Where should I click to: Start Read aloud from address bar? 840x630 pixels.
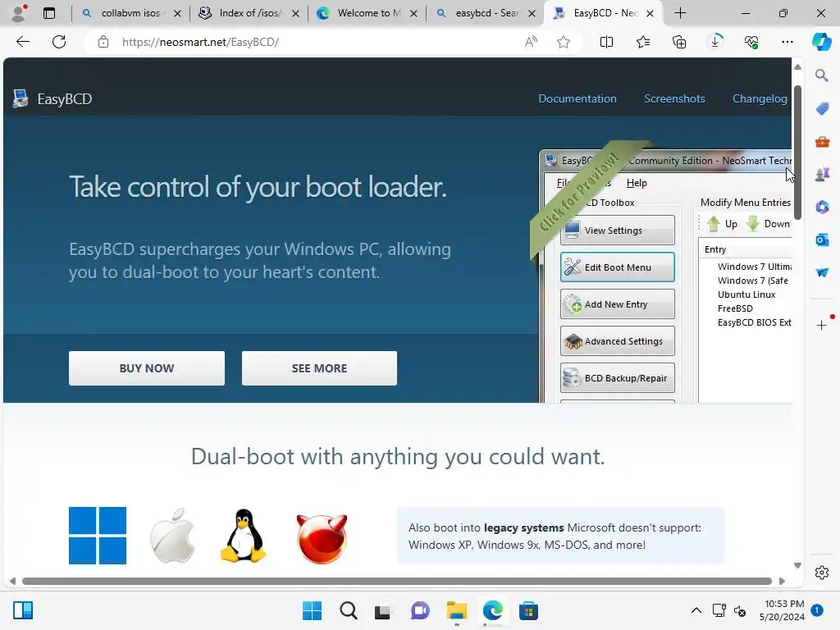pos(531,42)
